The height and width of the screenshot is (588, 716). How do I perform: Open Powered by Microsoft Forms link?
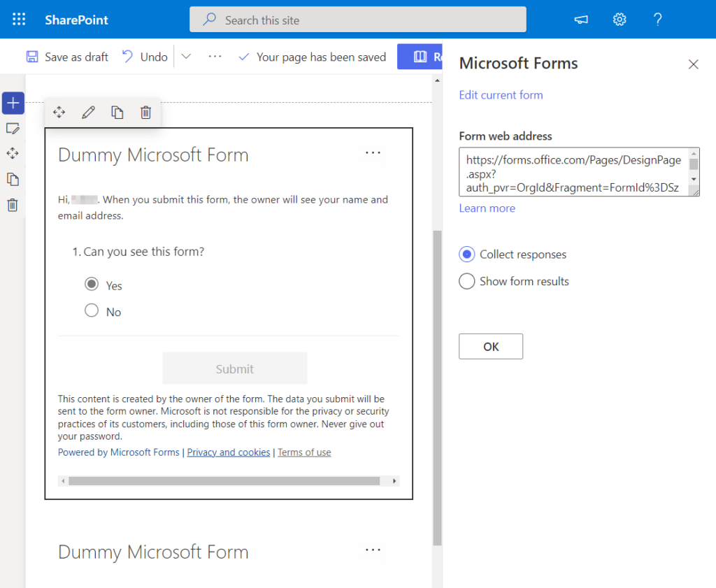[119, 452]
